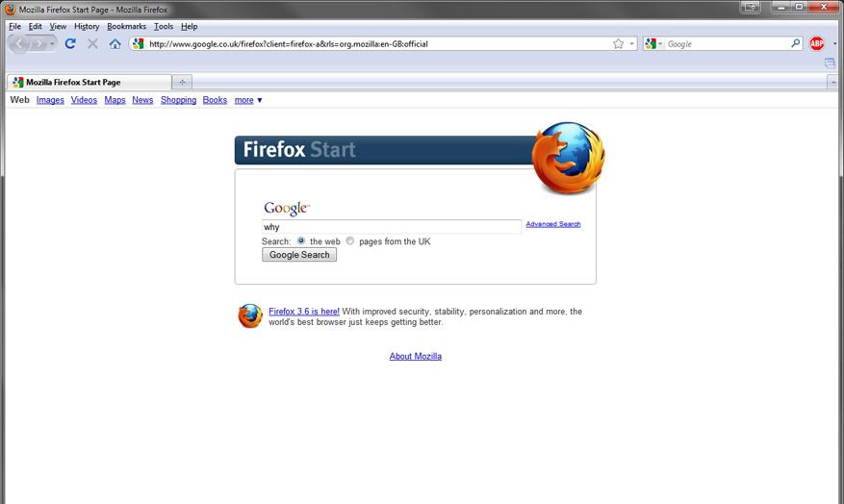
Task: Go back with the Back arrow button
Action: tap(19, 43)
